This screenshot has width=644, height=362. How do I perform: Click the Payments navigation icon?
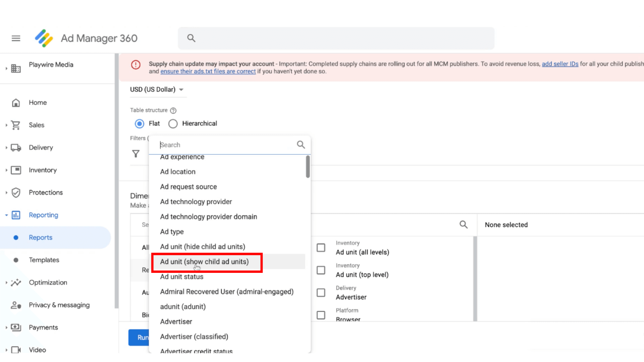coord(16,327)
